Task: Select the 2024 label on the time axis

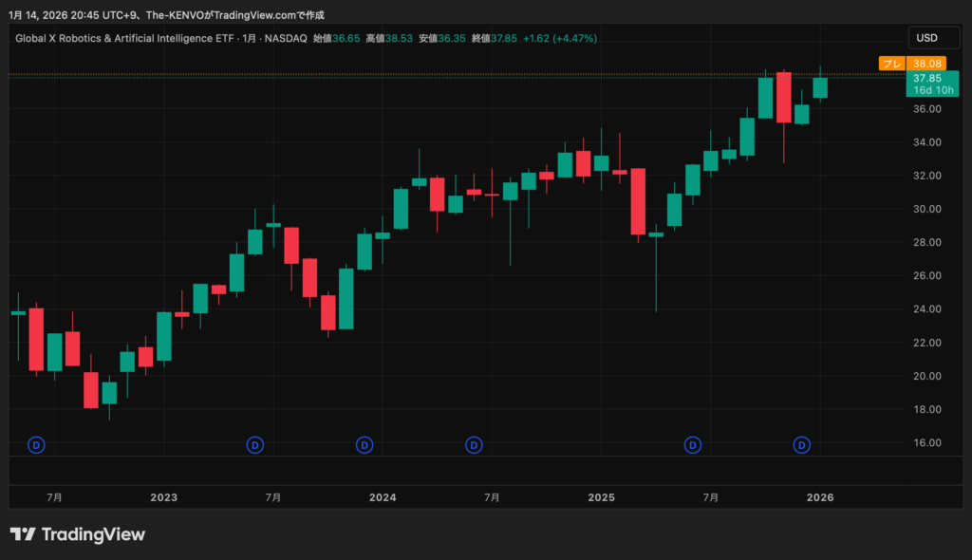Action: coord(383,497)
